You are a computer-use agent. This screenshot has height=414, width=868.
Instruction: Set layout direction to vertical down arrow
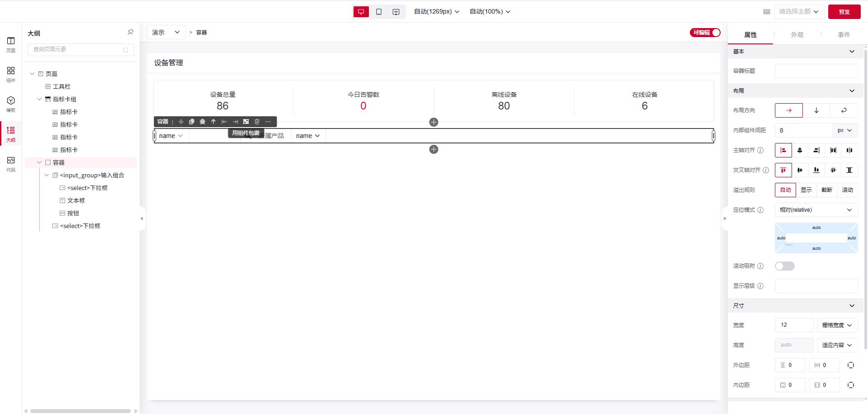tap(816, 110)
